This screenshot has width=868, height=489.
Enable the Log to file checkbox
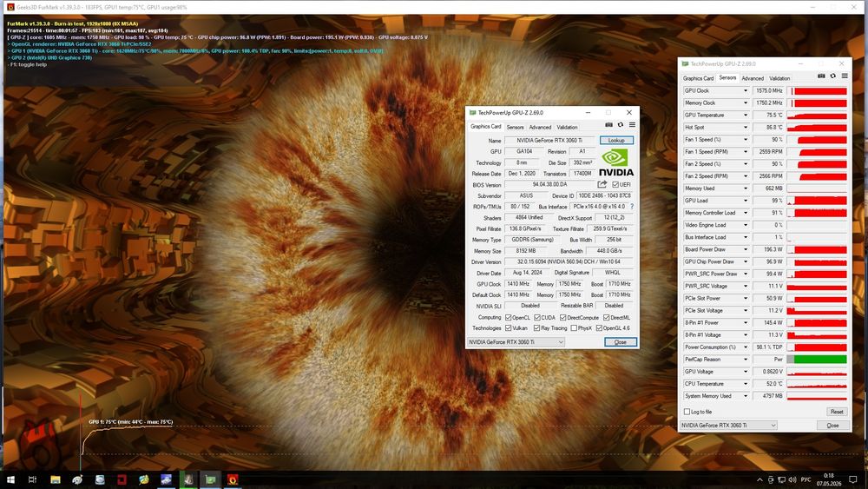[687, 412]
